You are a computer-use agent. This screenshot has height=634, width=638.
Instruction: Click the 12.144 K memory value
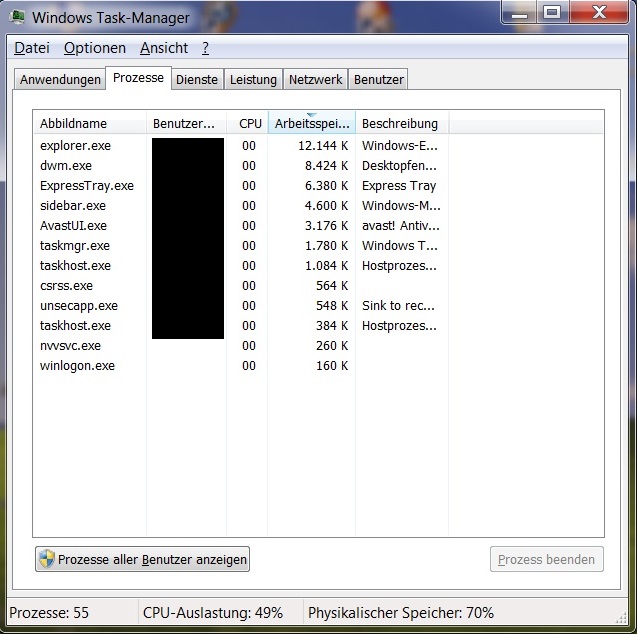pos(323,146)
